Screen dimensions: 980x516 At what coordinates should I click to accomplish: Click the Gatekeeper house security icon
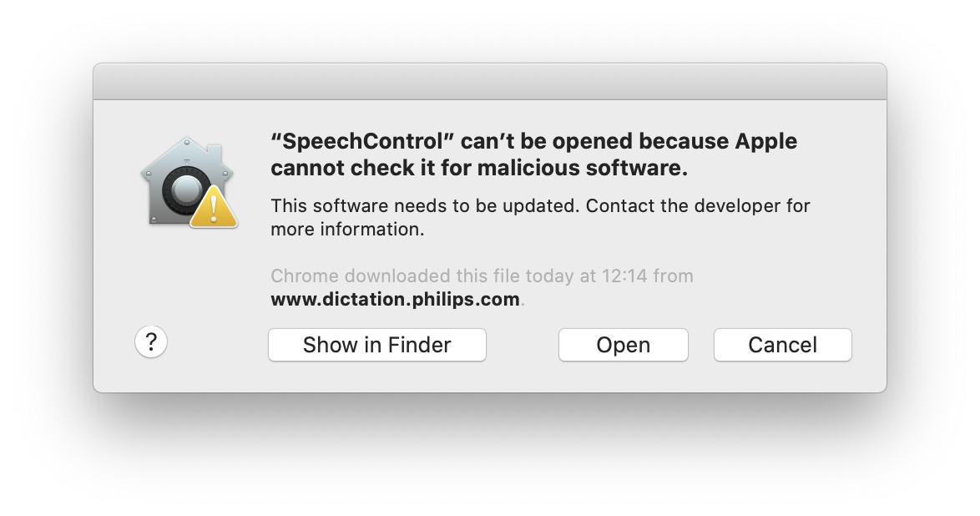tap(189, 181)
